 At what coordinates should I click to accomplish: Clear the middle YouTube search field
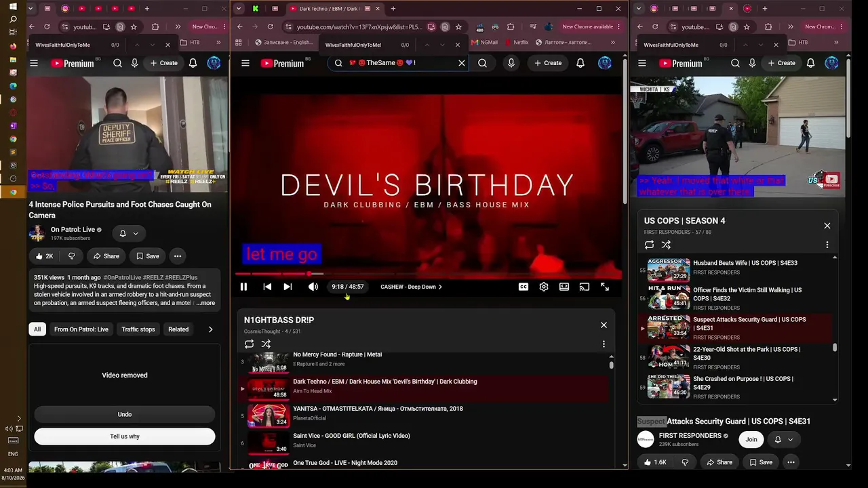[x=462, y=63]
